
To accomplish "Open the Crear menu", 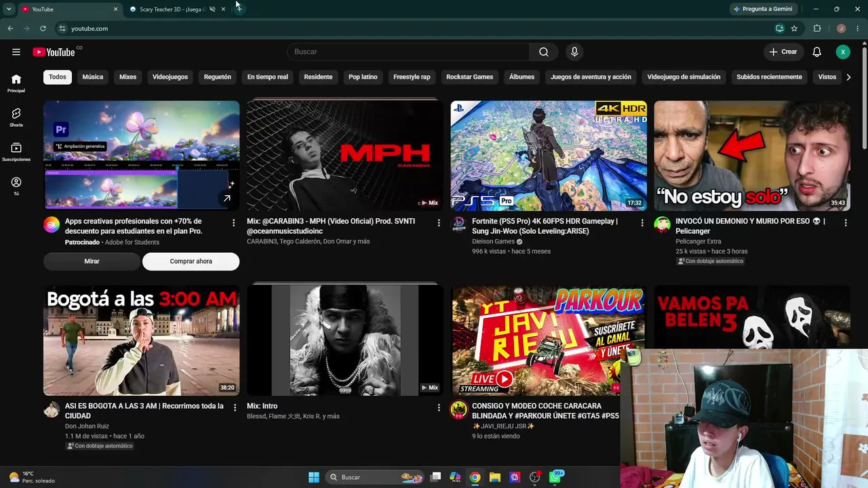I will point(783,52).
